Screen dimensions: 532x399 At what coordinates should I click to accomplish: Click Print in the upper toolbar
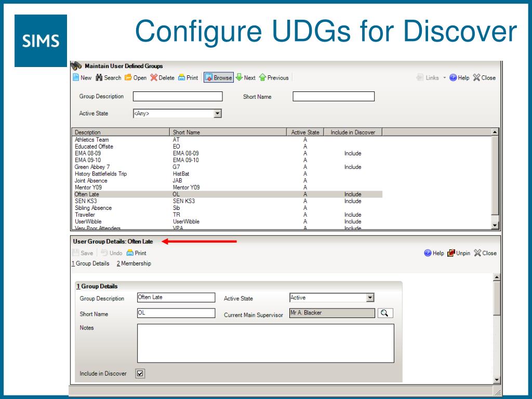tap(188, 78)
